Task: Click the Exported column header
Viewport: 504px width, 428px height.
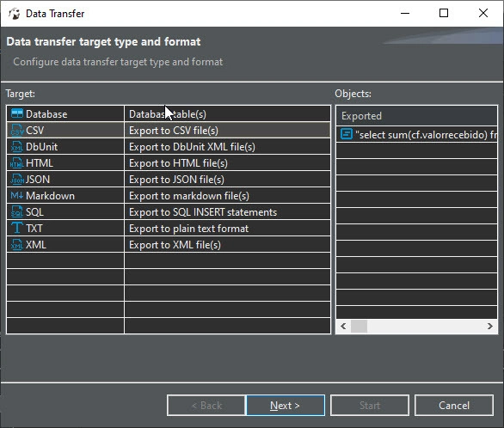Action: pyautogui.click(x=416, y=115)
